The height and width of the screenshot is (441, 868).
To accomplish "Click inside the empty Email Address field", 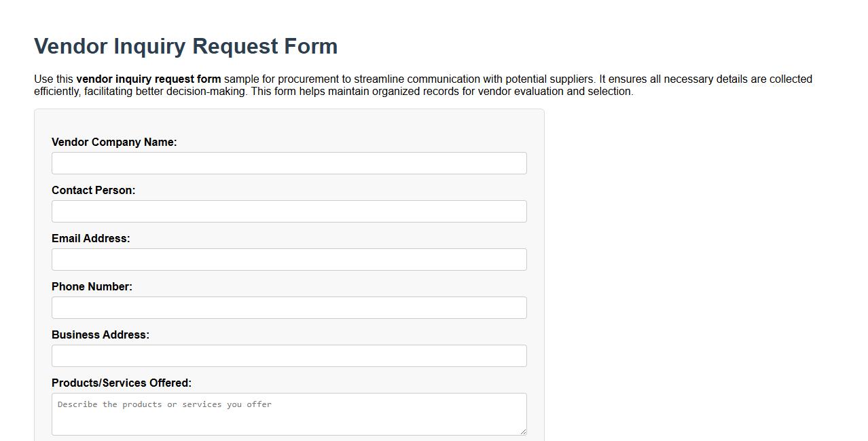I will tap(289, 259).
